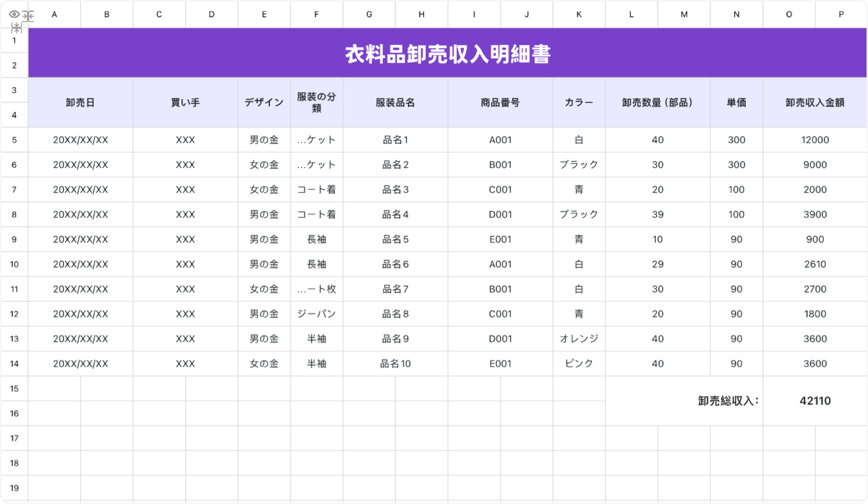868x504 pixels.
Task: Click the 買い手 header cell
Action: pos(185,103)
